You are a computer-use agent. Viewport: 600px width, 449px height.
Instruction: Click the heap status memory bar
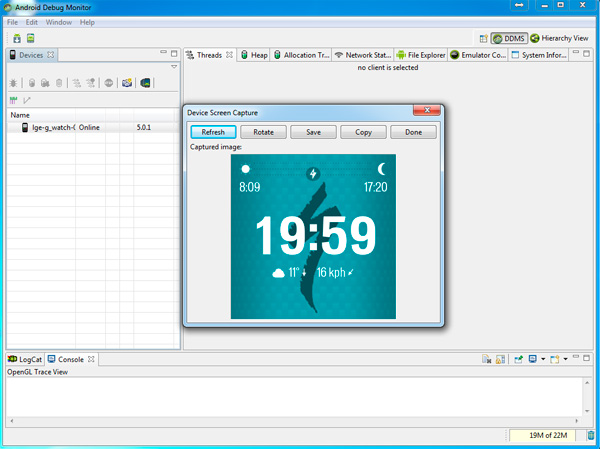(x=544, y=435)
